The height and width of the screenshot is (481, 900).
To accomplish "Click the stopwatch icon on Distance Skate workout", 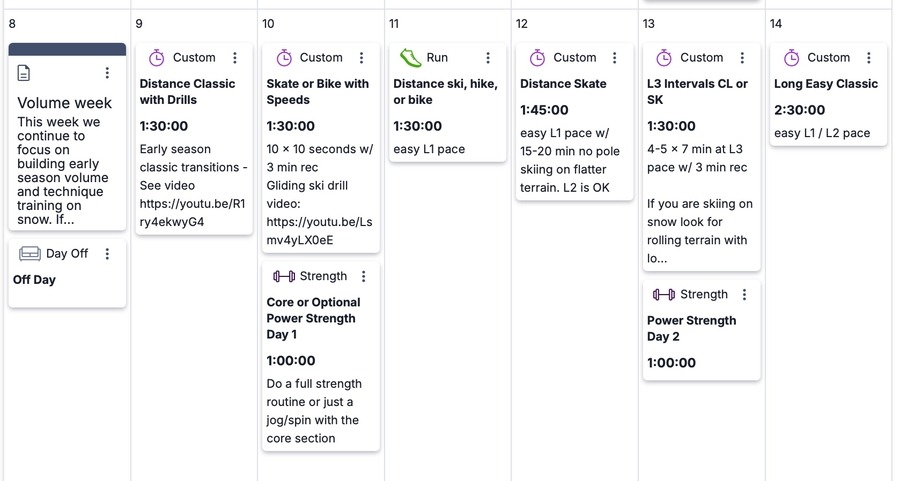I will tap(537, 58).
